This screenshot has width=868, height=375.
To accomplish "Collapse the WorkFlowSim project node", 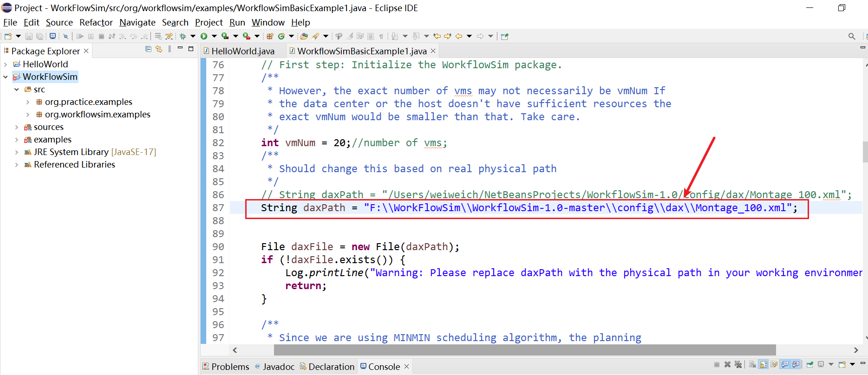I will click(6, 77).
